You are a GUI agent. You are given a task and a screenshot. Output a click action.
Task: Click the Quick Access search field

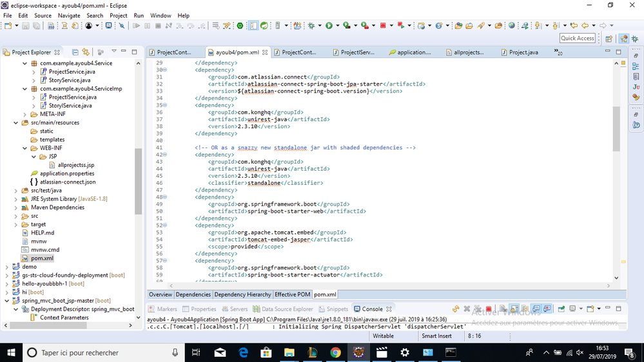pos(577,38)
